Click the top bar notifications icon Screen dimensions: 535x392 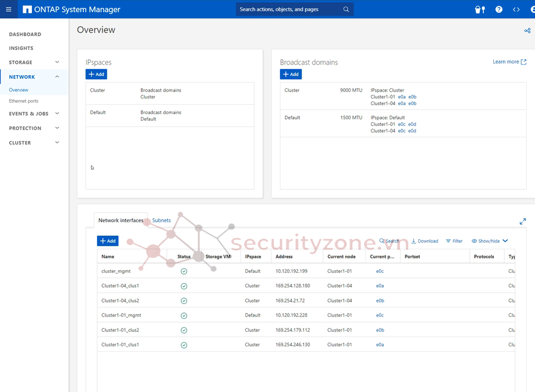point(480,9)
